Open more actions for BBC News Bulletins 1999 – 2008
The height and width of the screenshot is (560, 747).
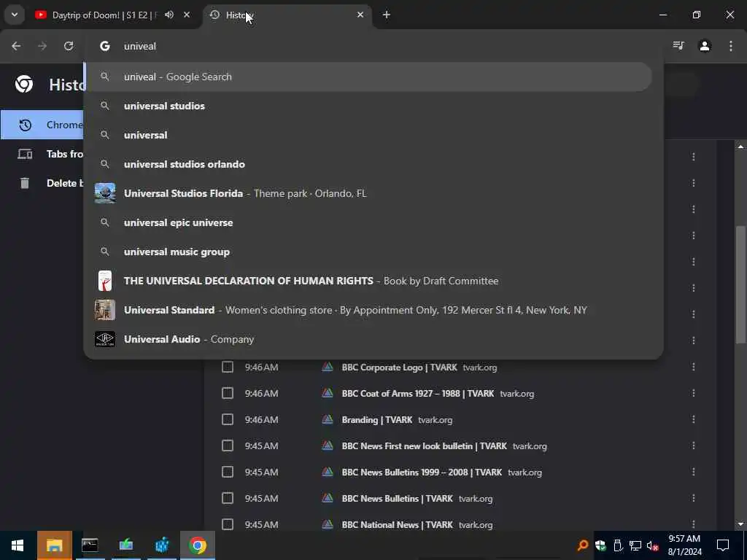[694, 472]
